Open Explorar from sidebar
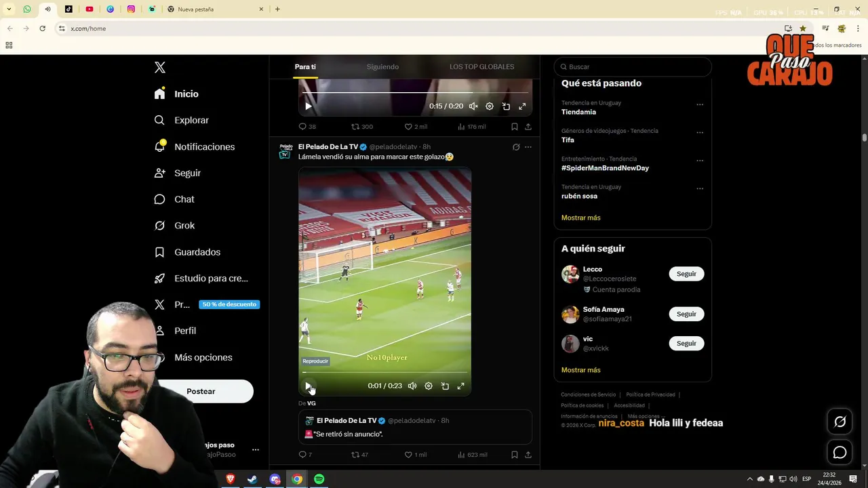The width and height of the screenshot is (868, 488). click(x=182, y=120)
